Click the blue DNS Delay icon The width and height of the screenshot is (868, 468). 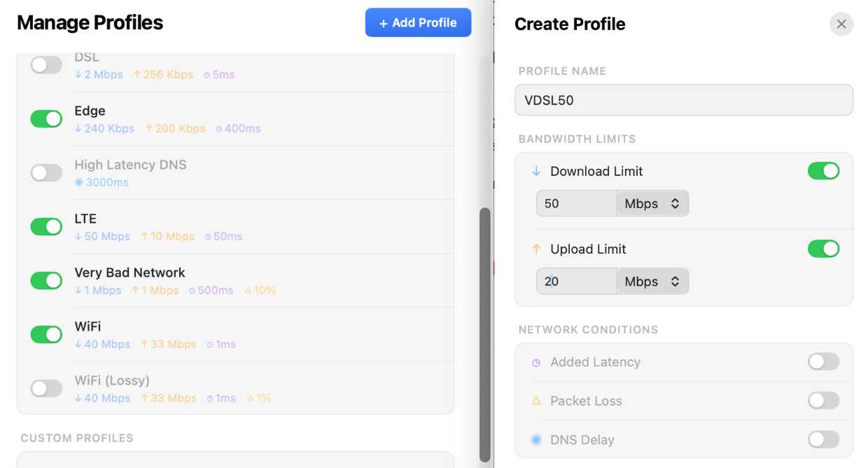536,440
